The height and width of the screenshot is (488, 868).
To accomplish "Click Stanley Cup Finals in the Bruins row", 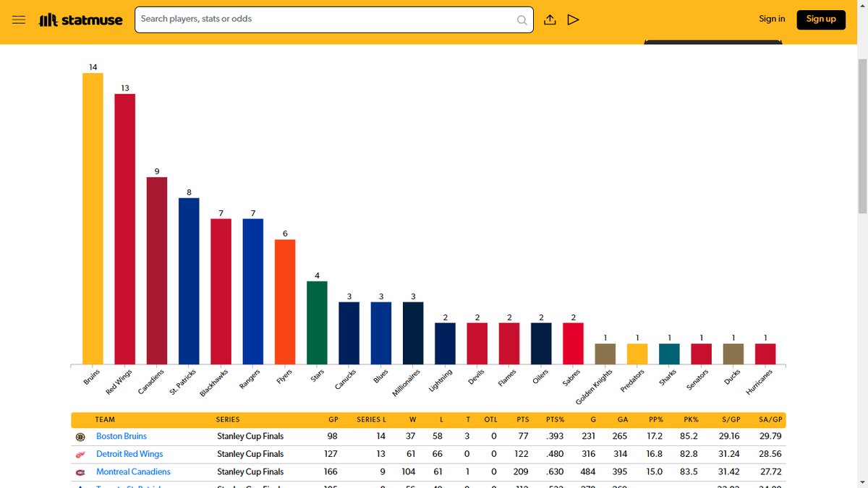I will tap(250, 437).
